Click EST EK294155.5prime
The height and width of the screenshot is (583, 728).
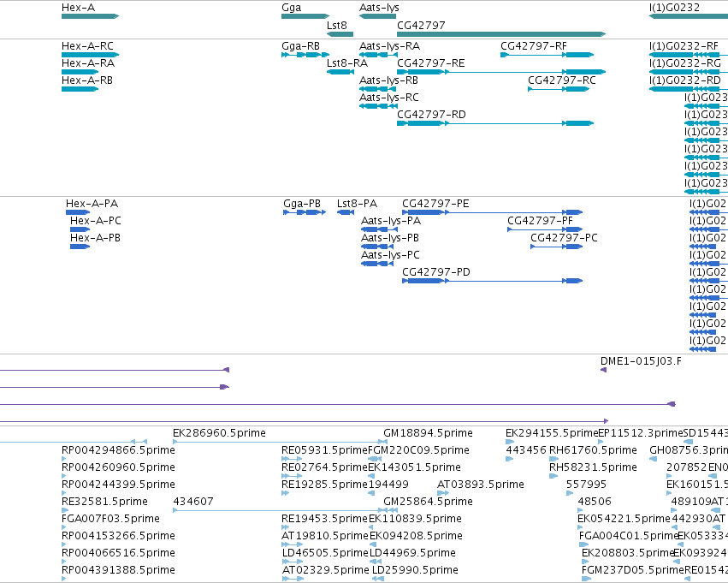[510, 442]
